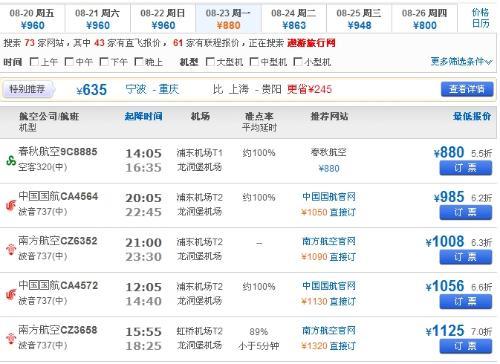Sort by 起降时间 column header
Screen dimensions: 500x364
click(144, 116)
